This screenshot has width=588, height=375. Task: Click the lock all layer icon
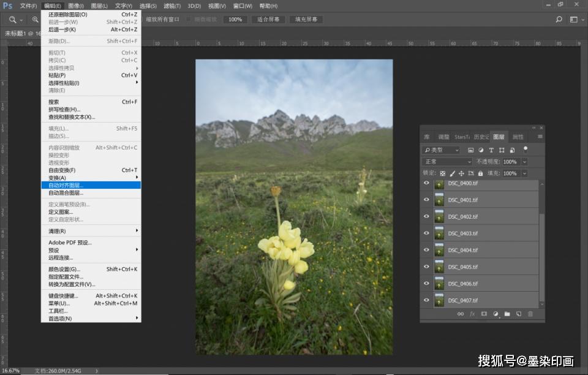480,173
